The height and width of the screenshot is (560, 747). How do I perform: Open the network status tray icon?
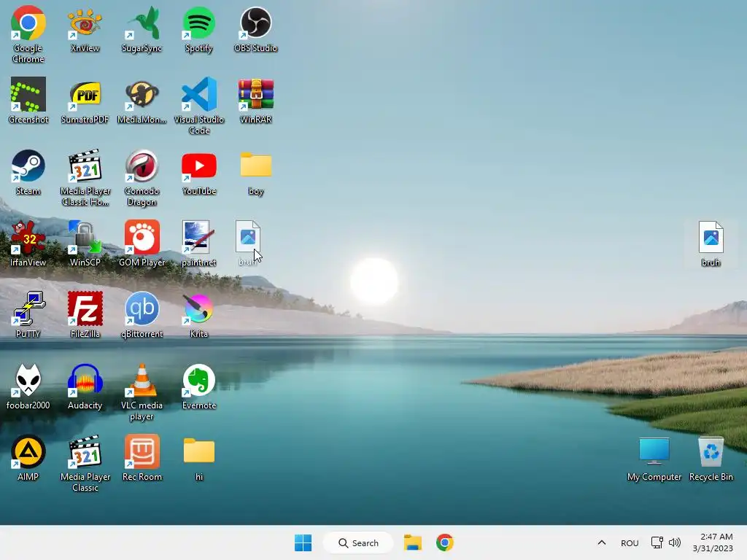(x=657, y=542)
